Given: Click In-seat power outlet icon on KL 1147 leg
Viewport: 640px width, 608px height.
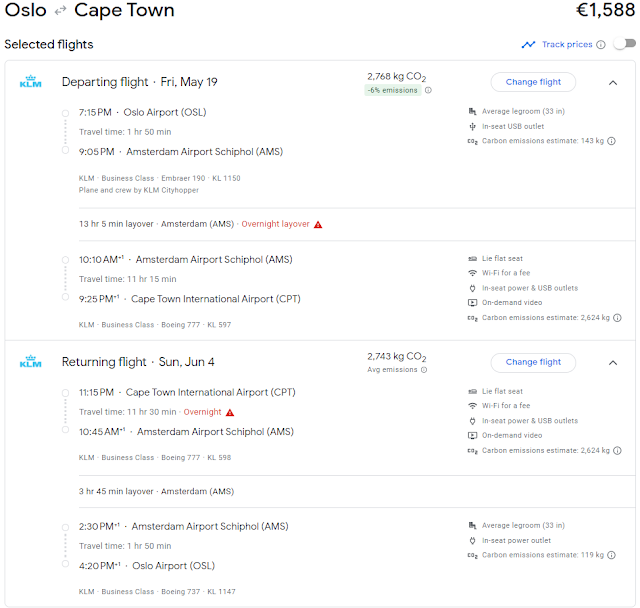Looking at the screenshot, I should (472, 541).
